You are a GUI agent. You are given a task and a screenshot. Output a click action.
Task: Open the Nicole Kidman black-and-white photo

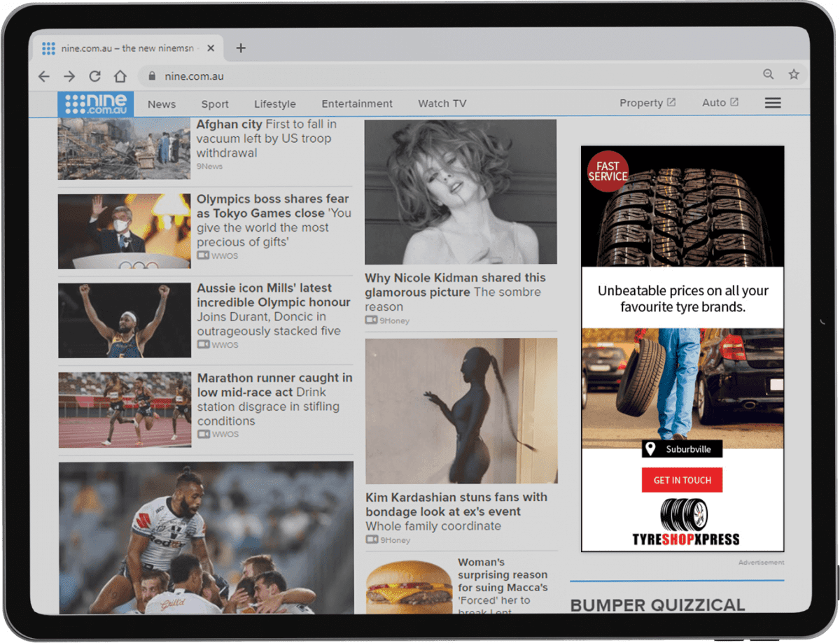[x=461, y=192]
